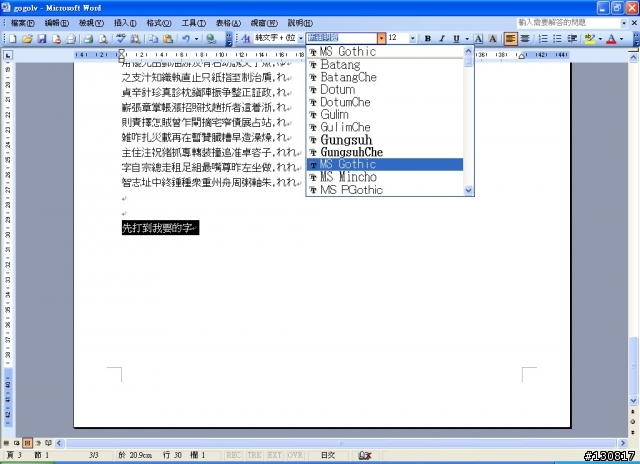Apply the red font color A
This screenshot has height=464, width=640.
pos(611,39)
